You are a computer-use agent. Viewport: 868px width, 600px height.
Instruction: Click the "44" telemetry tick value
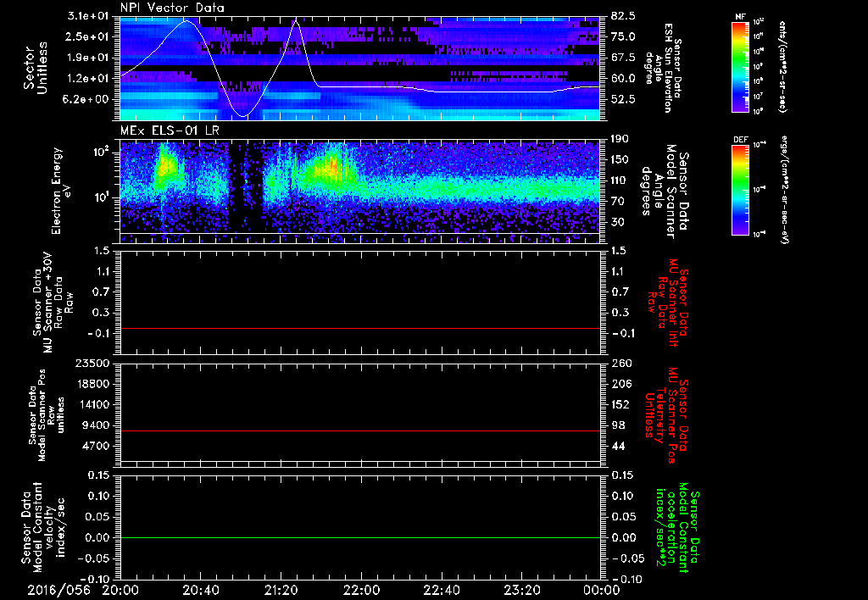coord(618,446)
